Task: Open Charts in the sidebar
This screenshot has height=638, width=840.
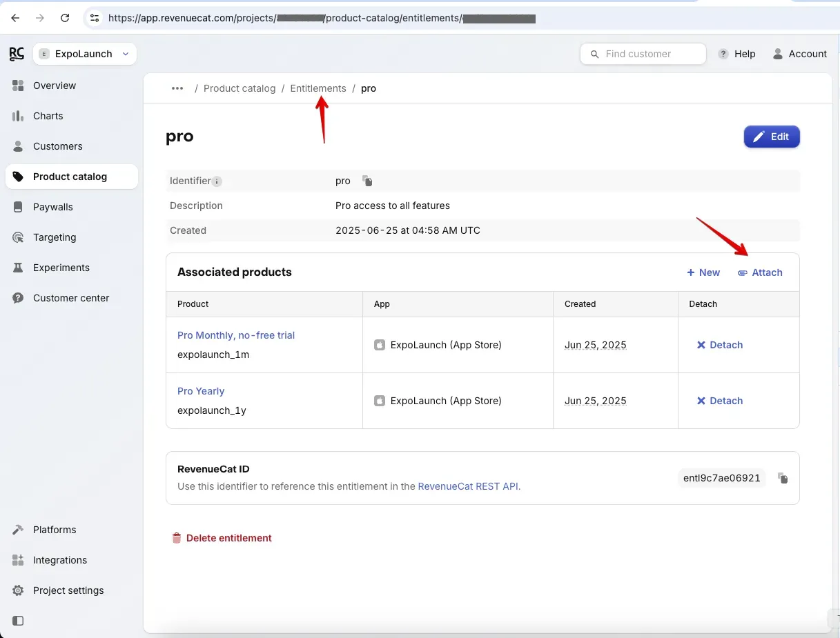Action: [72, 116]
